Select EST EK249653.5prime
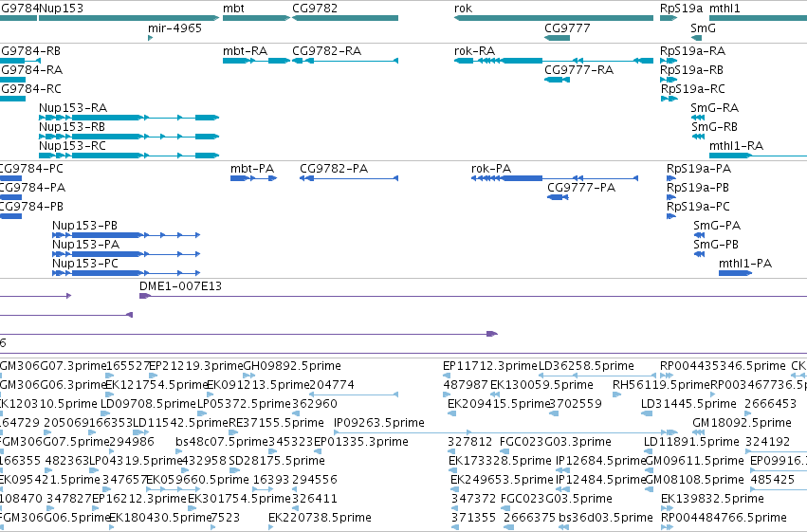Viewport: 807px width, 532px height. point(454,489)
